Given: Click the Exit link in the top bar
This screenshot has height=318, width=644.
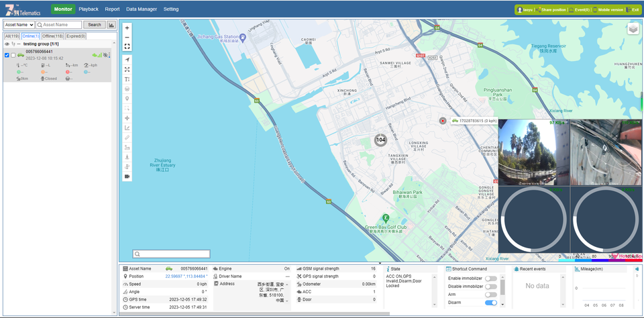Looking at the screenshot, I should (635, 10).
